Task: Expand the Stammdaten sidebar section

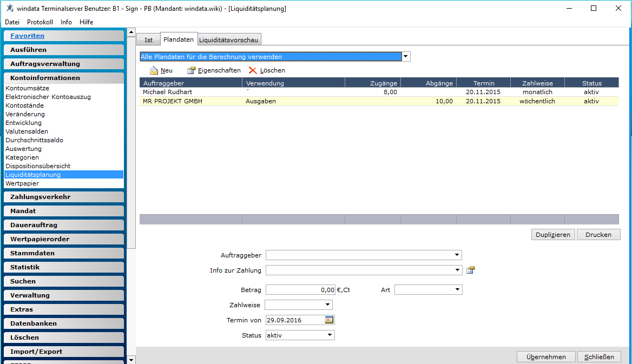Action: 64,253
